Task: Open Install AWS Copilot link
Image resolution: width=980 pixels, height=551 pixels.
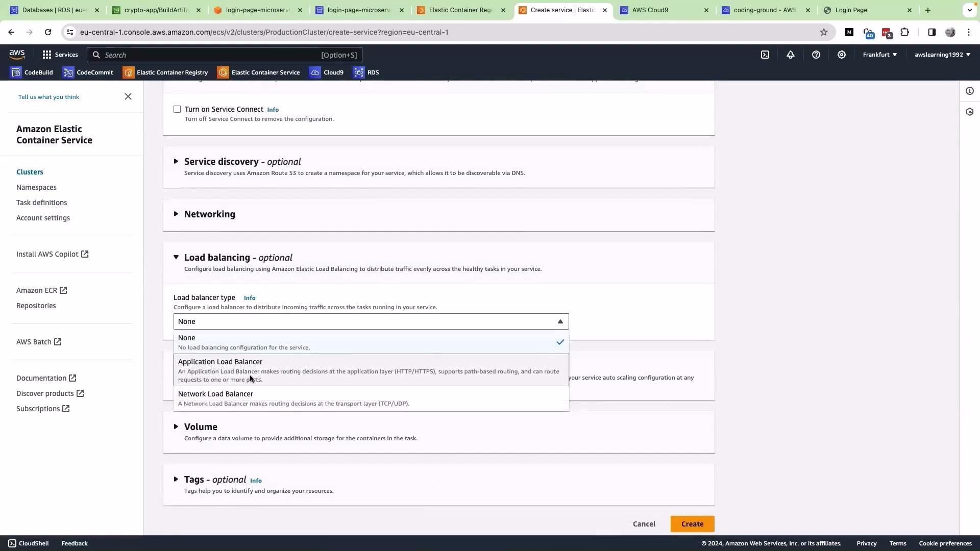Action: pyautogui.click(x=52, y=254)
